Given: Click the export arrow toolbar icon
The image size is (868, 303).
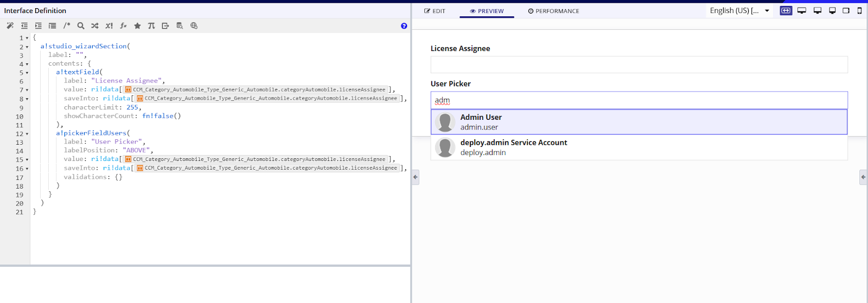Looking at the screenshot, I should coord(165,25).
